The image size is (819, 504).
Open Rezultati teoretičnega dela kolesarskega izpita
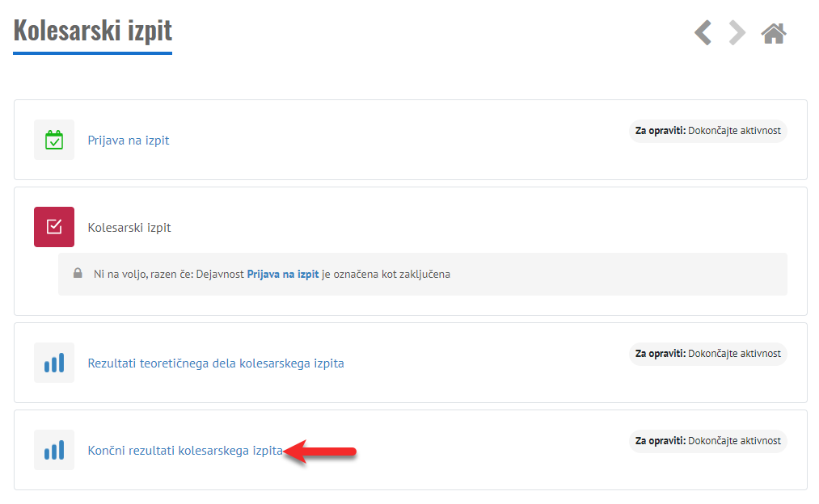pos(215,363)
